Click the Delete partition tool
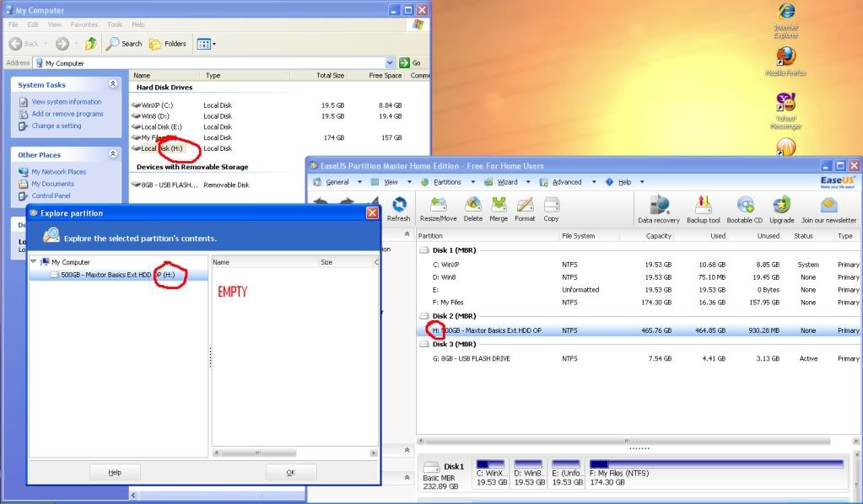The height and width of the screenshot is (504, 863). [472, 209]
